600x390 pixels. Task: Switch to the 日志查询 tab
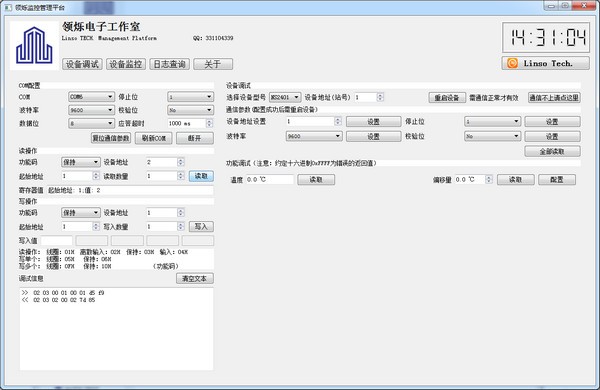click(x=170, y=64)
